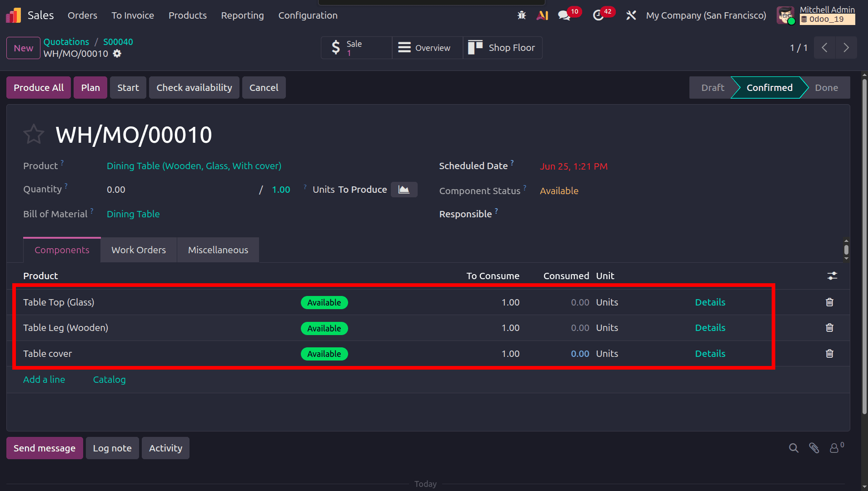
Task: Click Log note button
Action: pyautogui.click(x=112, y=448)
